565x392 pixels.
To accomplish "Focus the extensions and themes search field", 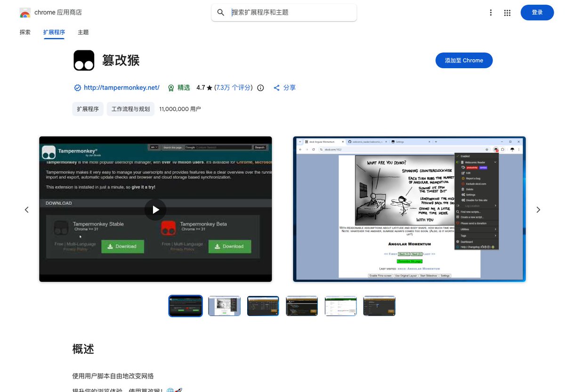I will 284,13.
